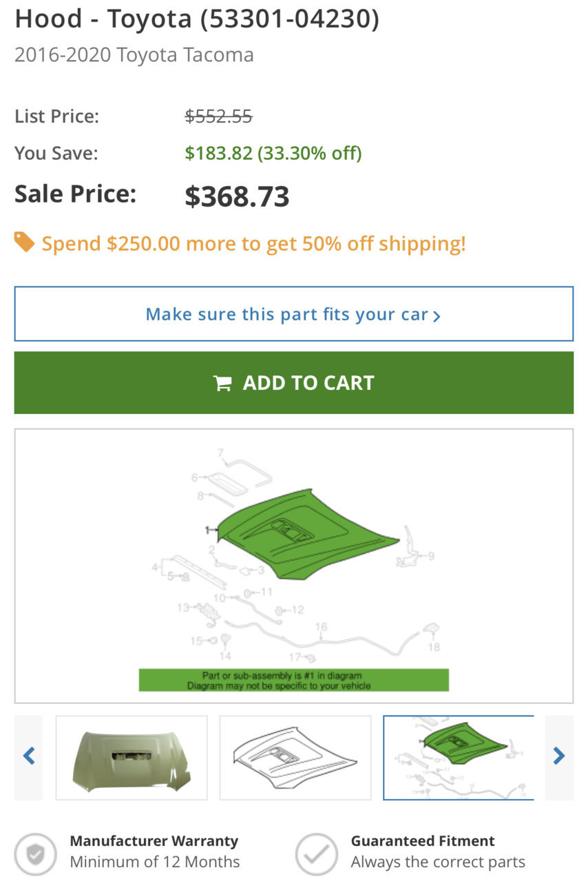The image size is (588, 881).
Task: Click the Manufacturer Warranty text
Action: 154,841
